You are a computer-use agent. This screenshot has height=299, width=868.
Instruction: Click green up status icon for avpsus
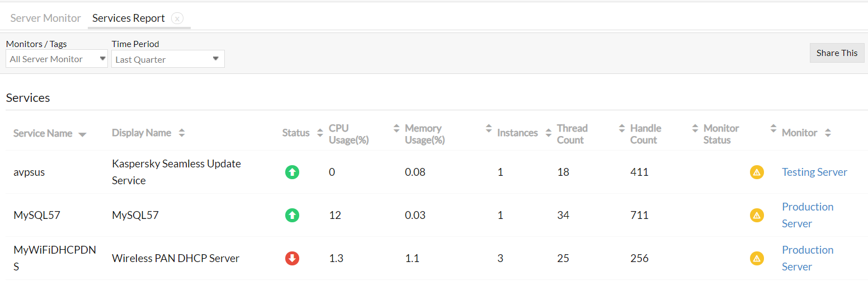(292, 172)
